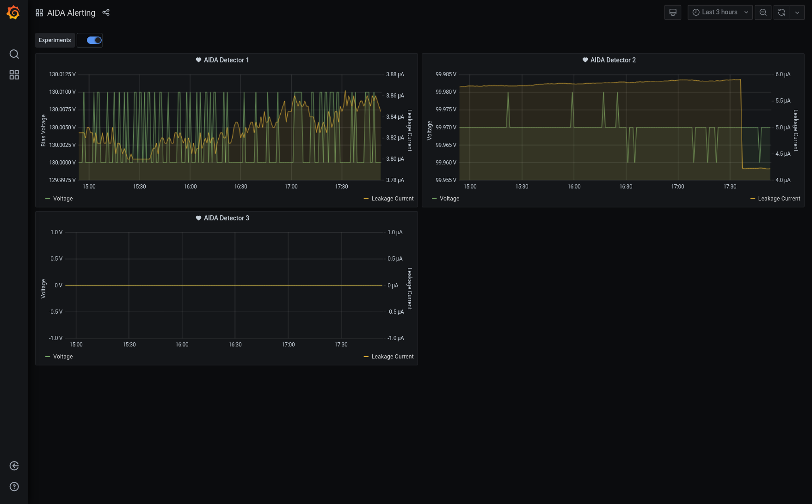This screenshot has height=504, width=812.
Task: Open the Last 3 hours time picker
Action: [720, 12]
